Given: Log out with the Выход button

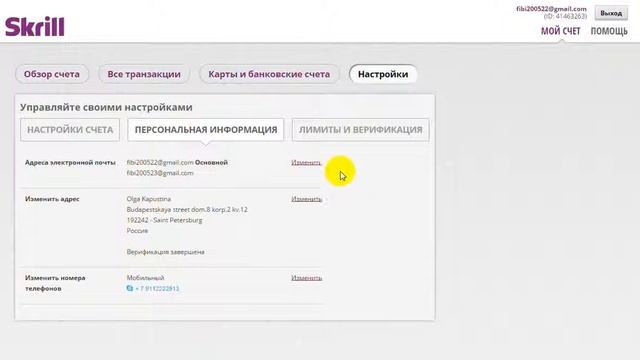Looking at the screenshot, I should [611, 13].
